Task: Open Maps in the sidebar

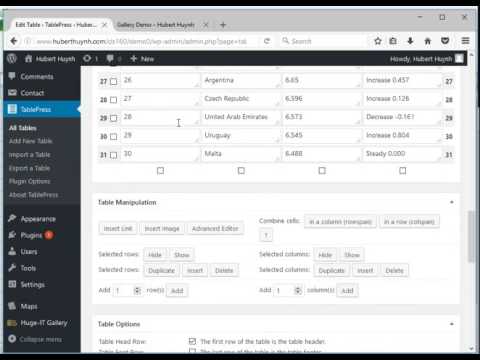Action: (x=29, y=306)
